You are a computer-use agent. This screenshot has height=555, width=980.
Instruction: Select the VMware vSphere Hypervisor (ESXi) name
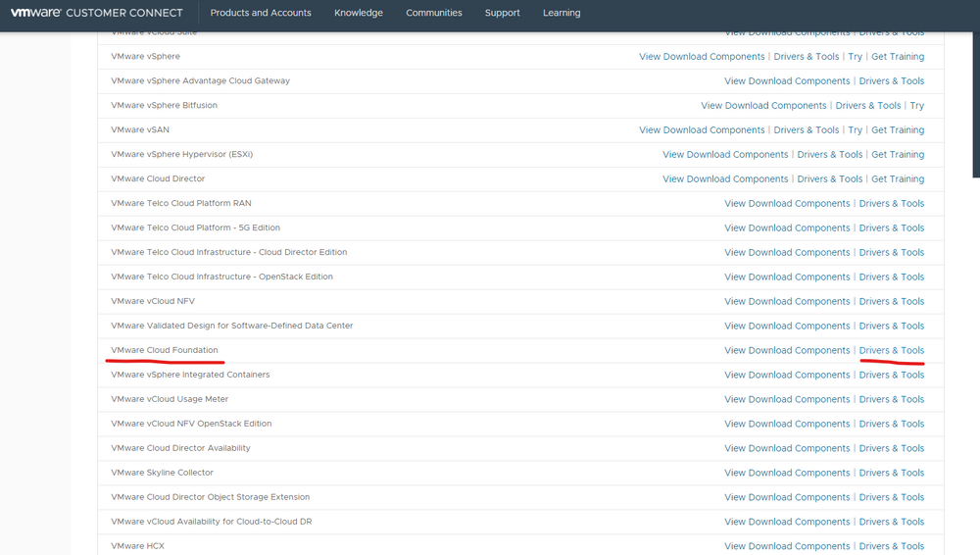coord(182,154)
